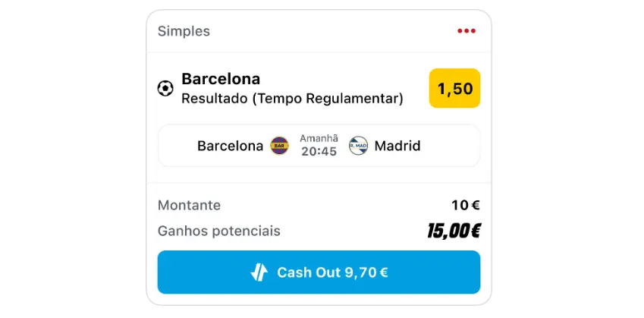Click the Cash Out logo icon
Screen dimensions: 644x318
pyautogui.click(x=259, y=272)
